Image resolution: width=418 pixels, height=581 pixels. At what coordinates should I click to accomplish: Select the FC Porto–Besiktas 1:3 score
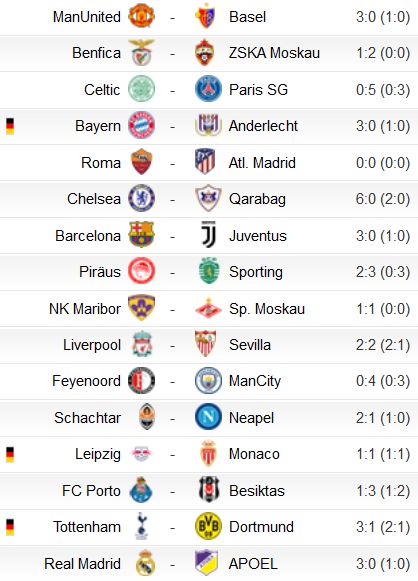pos(383,491)
